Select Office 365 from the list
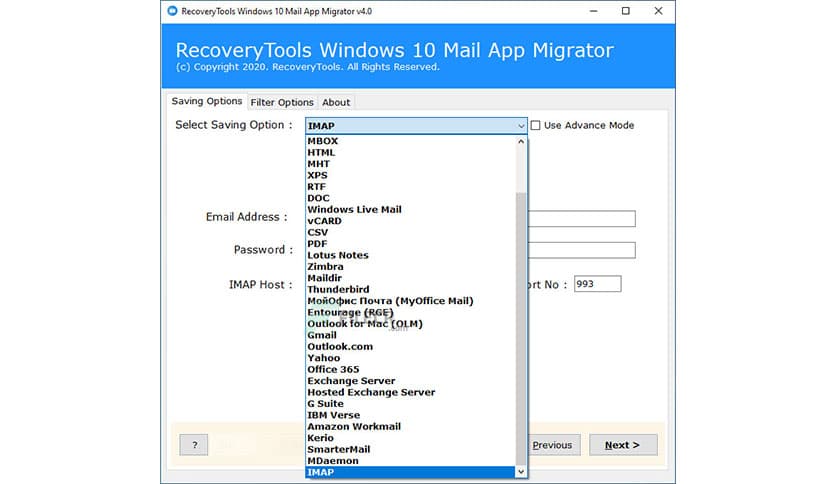The height and width of the screenshot is (484, 836). (x=411, y=369)
